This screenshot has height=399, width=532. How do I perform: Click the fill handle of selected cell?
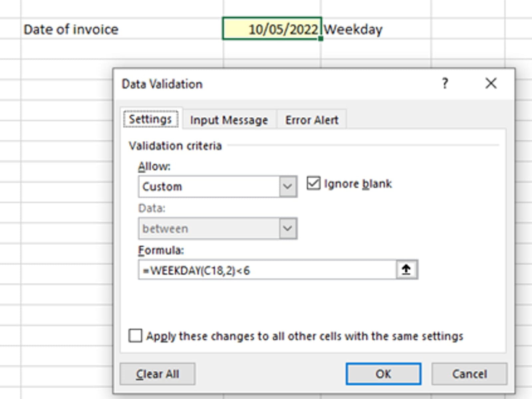click(321, 39)
